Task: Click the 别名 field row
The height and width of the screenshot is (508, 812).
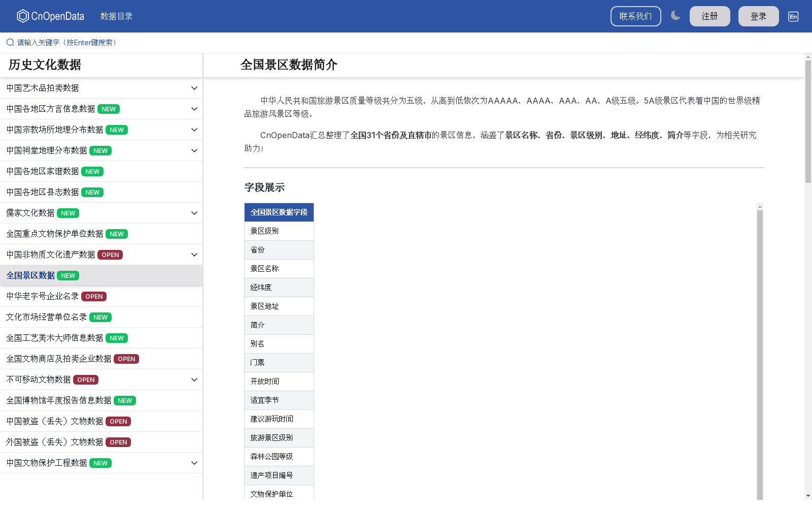Action: [279, 344]
